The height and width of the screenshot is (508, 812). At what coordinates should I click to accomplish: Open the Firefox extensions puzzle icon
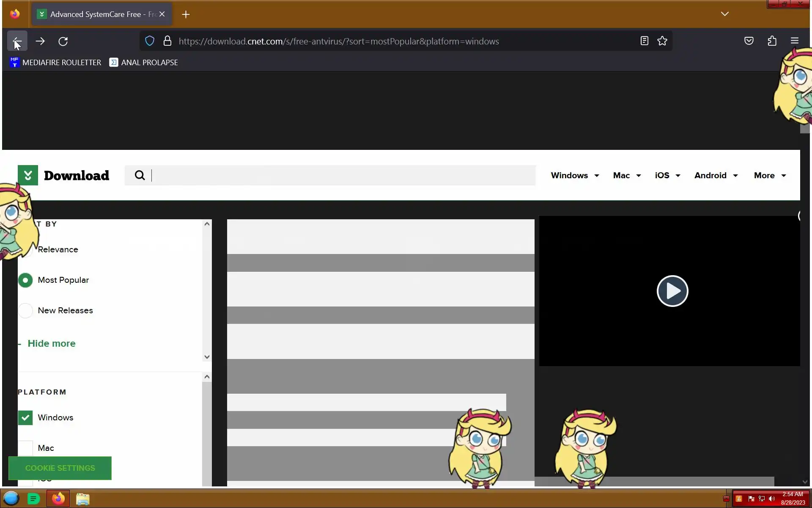pos(772,41)
